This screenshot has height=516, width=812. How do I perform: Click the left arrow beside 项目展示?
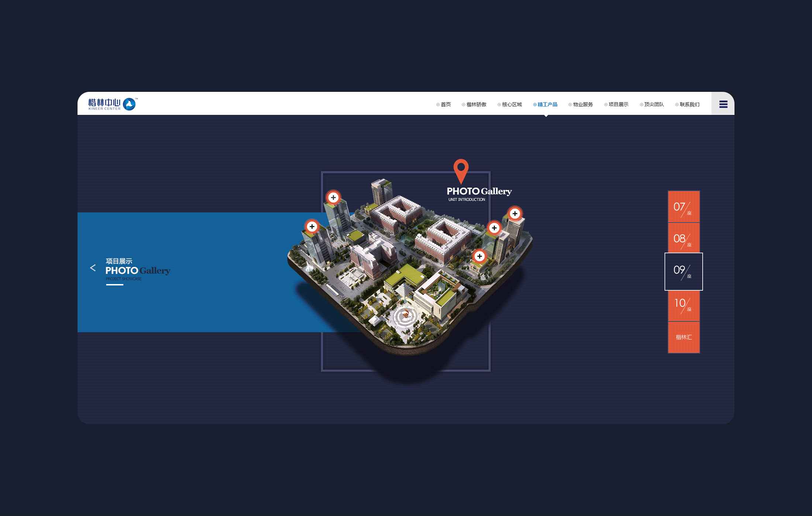pos(93,268)
